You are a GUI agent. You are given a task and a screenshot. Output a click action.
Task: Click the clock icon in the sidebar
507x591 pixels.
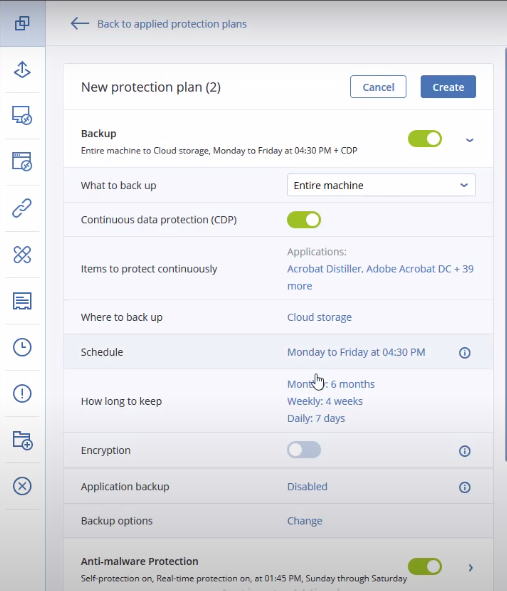tap(22, 347)
